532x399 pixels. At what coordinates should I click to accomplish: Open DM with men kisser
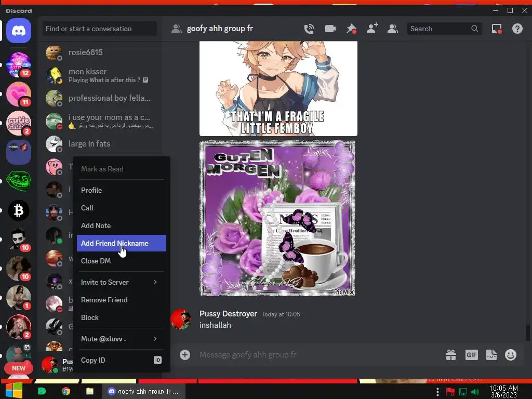100,75
